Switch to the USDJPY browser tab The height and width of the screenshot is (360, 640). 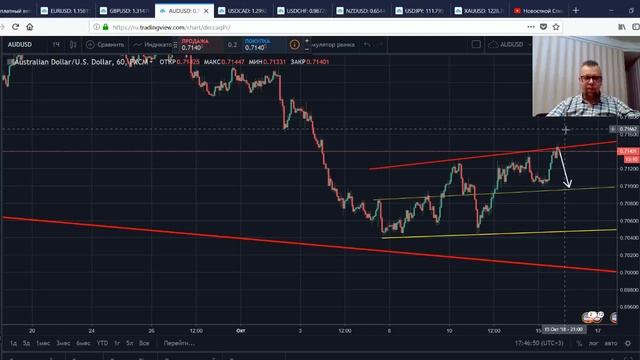click(x=420, y=11)
